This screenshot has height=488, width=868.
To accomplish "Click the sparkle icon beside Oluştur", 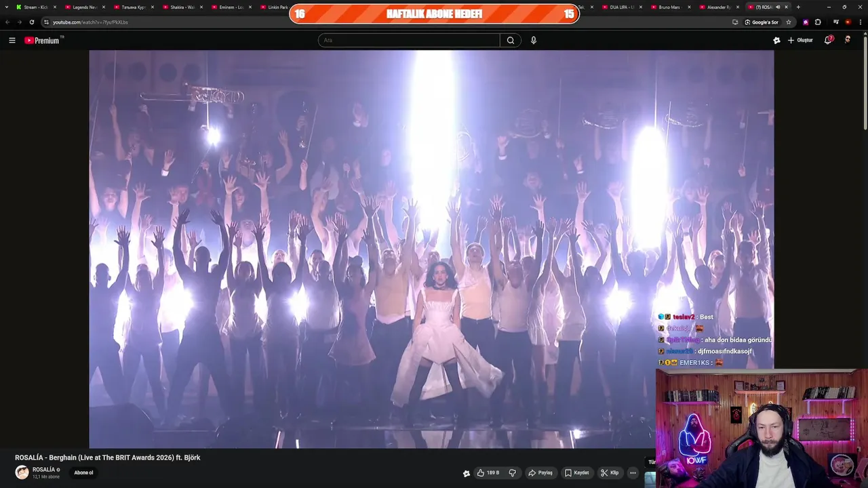I will coord(776,41).
